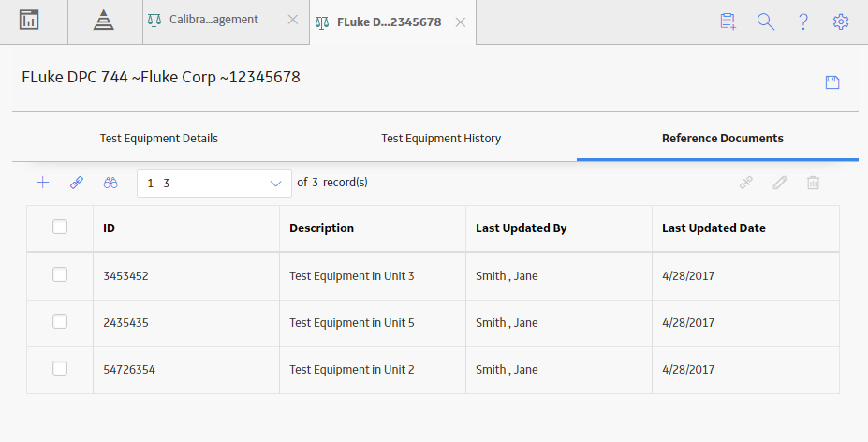This screenshot has width=868, height=442.
Task: Check the box for row 3453452
Action: [60, 274]
